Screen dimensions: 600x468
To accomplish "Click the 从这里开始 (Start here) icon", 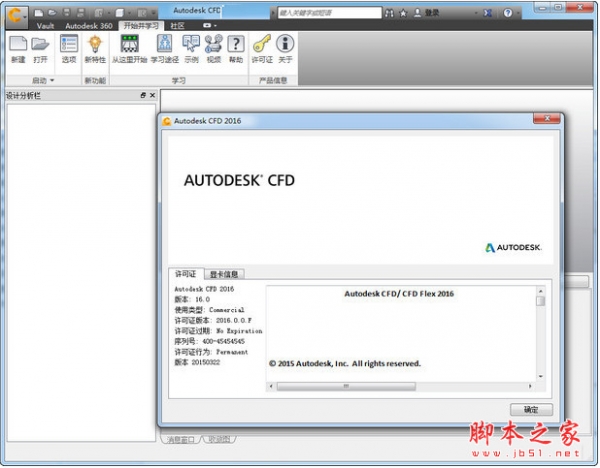I will pos(129,49).
